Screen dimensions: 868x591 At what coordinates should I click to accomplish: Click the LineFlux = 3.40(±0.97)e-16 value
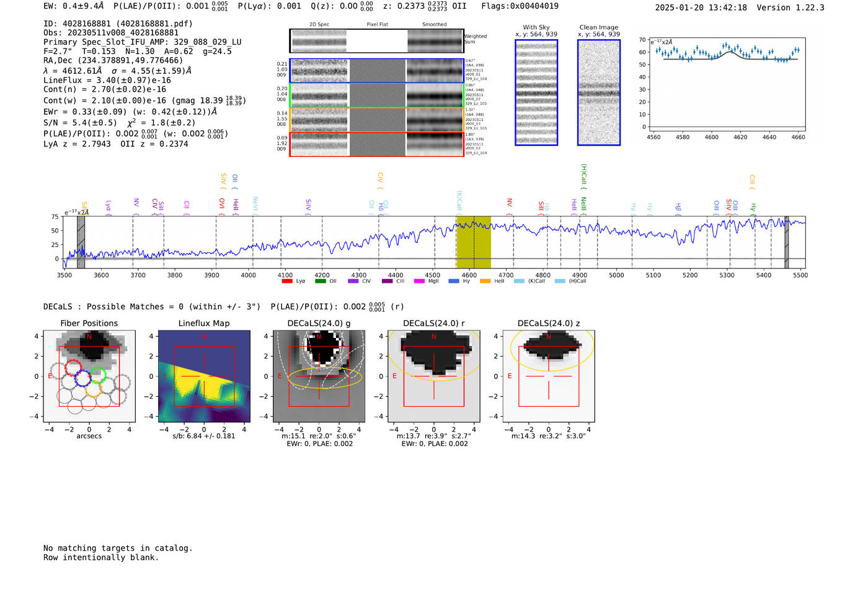click(107, 80)
